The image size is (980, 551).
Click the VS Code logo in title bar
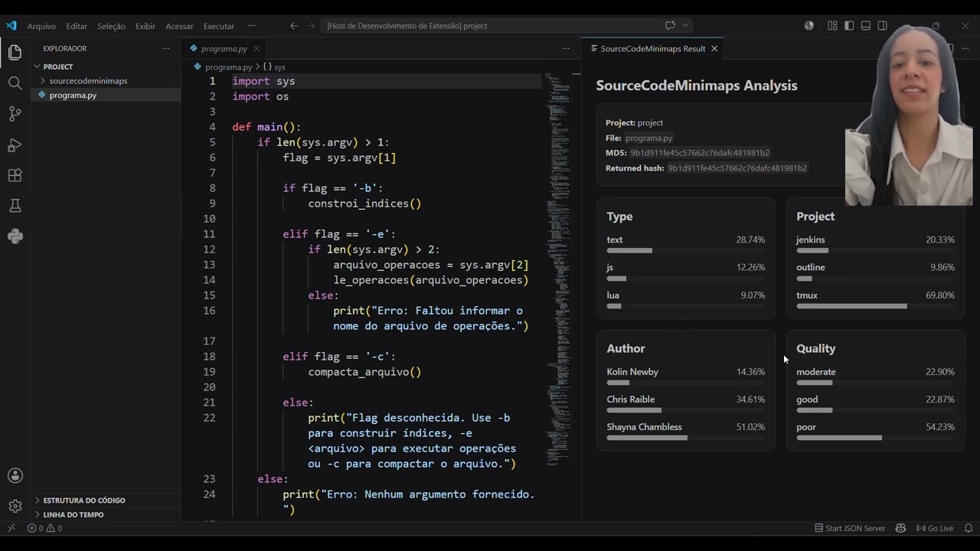(11, 25)
